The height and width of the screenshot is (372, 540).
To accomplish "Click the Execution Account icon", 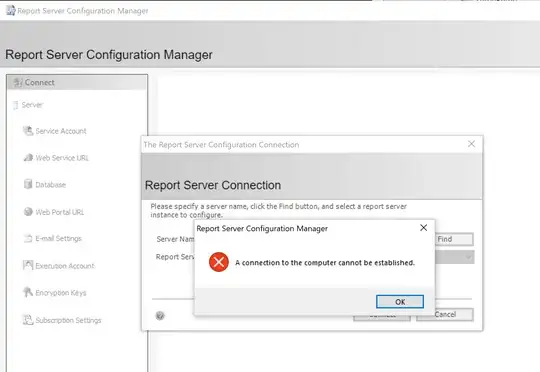I will 28,265.
